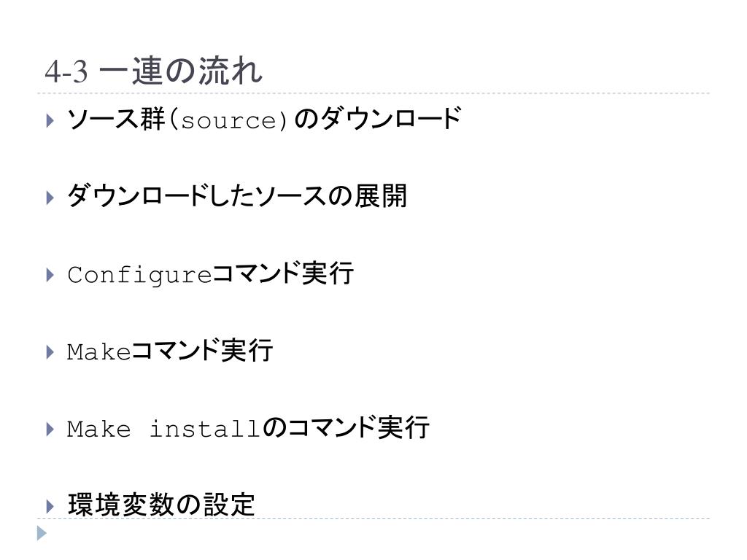Screen dimensions: 747x560
Task: Click the のダウンロード text in the first bullet
Action: coord(378,119)
